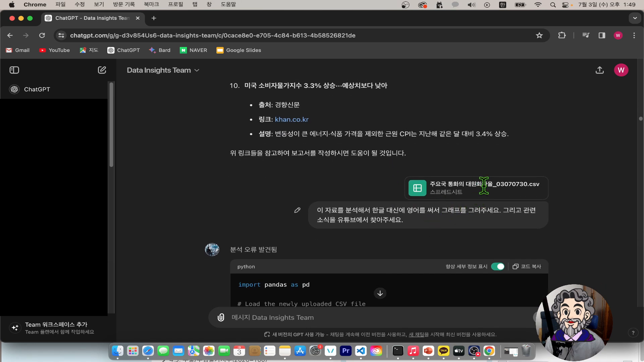Click the share upload icon
The image size is (644, 362).
click(x=600, y=70)
